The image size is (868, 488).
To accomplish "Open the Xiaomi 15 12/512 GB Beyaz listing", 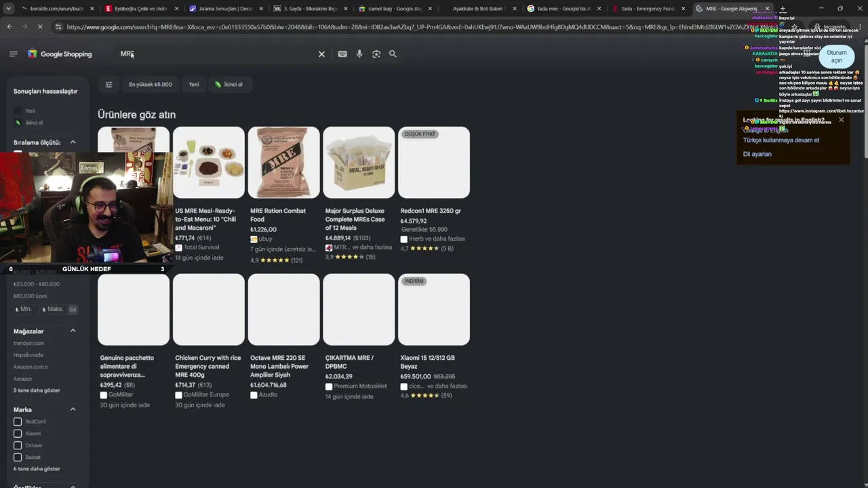I will click(434, 337).
